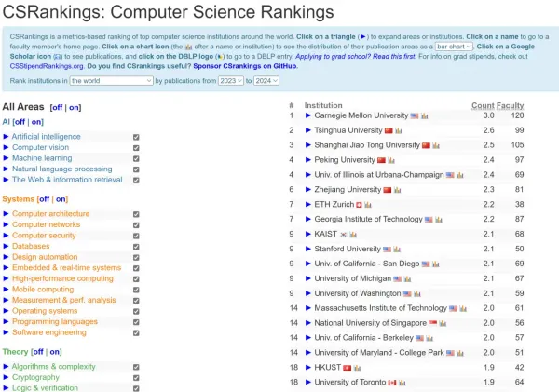Open chart icon for University of Michigan
Viewport: 559px width, 392px height.
pos(407,279)
